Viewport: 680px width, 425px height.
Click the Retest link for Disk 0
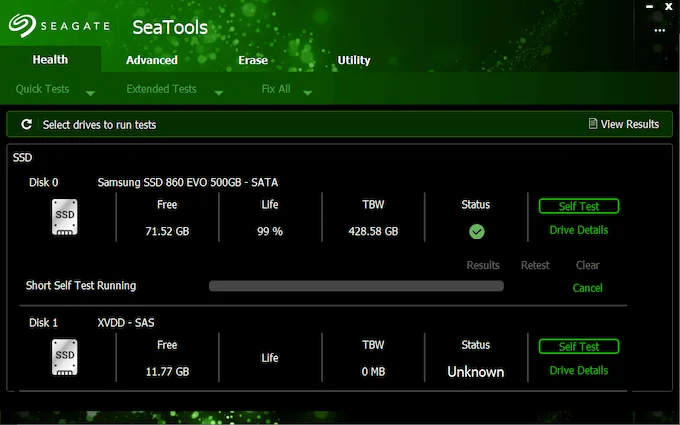click(535, 265)
